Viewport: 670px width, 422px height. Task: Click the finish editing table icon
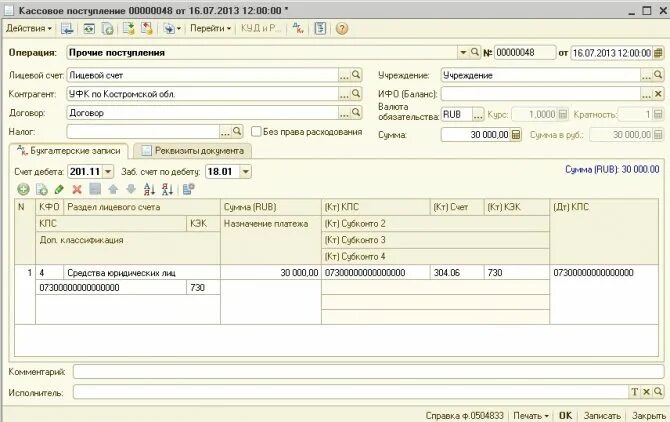click(x=95, y=189)
